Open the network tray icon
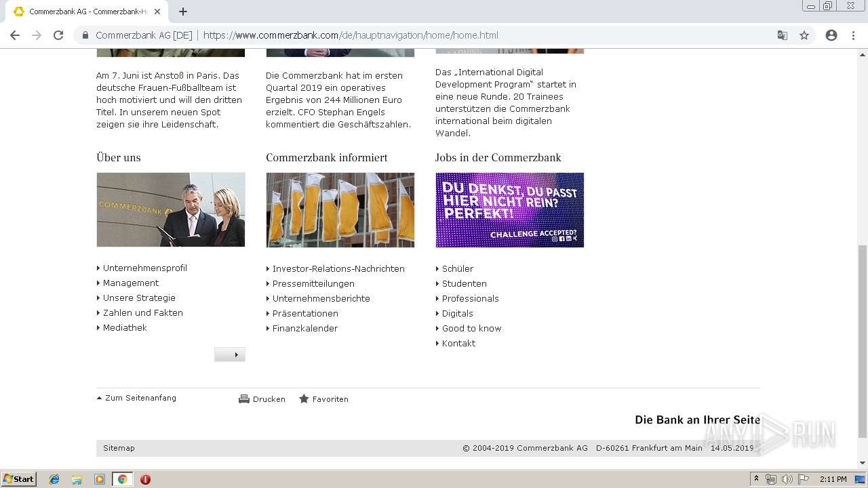868x488 pixels. click(771, 479)
